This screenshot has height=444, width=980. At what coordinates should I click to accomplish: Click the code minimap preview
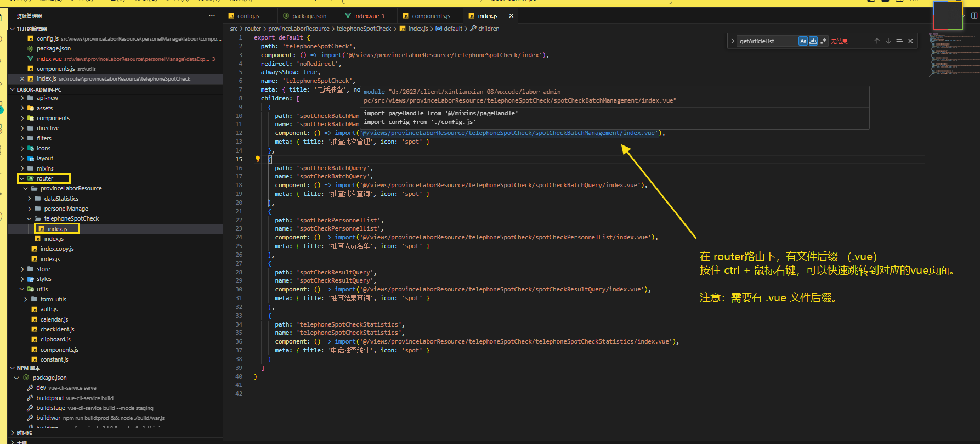point(953,55)
